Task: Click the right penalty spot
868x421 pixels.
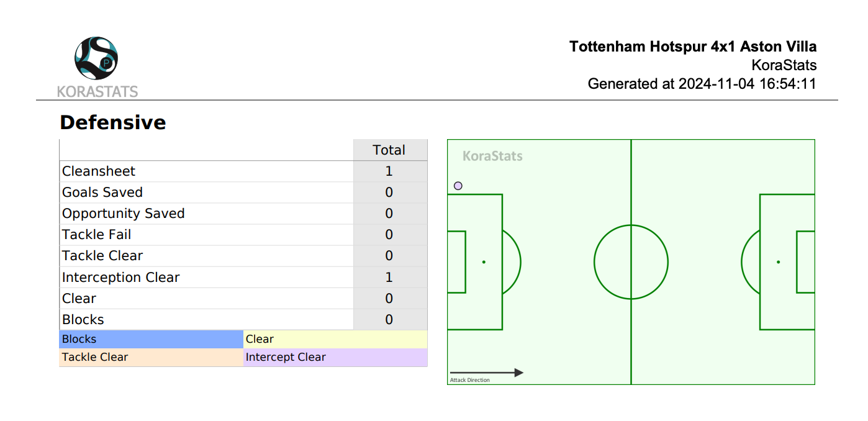Action: [x=778, y=262]
